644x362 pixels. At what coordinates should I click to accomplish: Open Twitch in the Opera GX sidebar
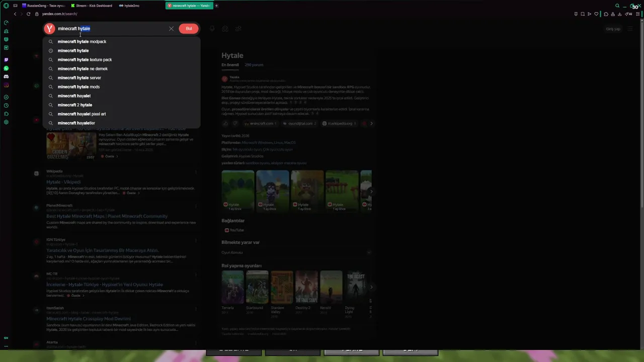coord(6,60)
